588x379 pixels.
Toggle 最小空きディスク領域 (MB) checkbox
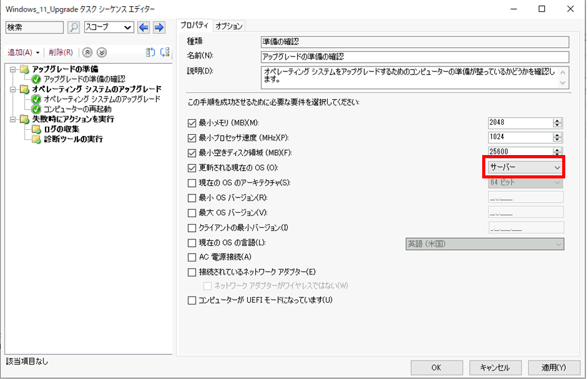click(192, 153)
